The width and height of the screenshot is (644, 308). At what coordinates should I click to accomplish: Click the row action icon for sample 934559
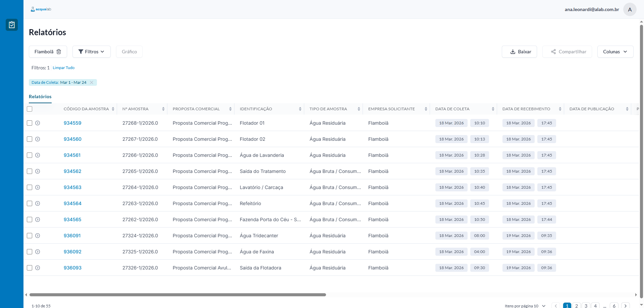coord(38,123)
